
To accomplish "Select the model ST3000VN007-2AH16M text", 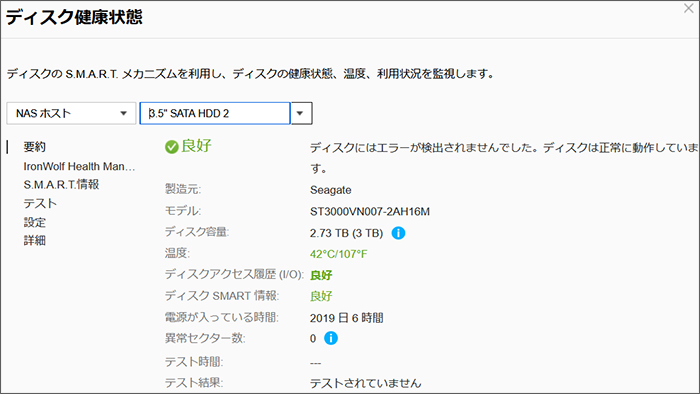I will [370, 212].
